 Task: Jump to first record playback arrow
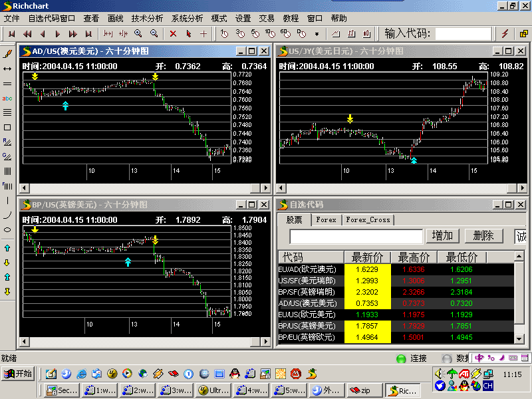pyautogui.click(x=12, y=34)
